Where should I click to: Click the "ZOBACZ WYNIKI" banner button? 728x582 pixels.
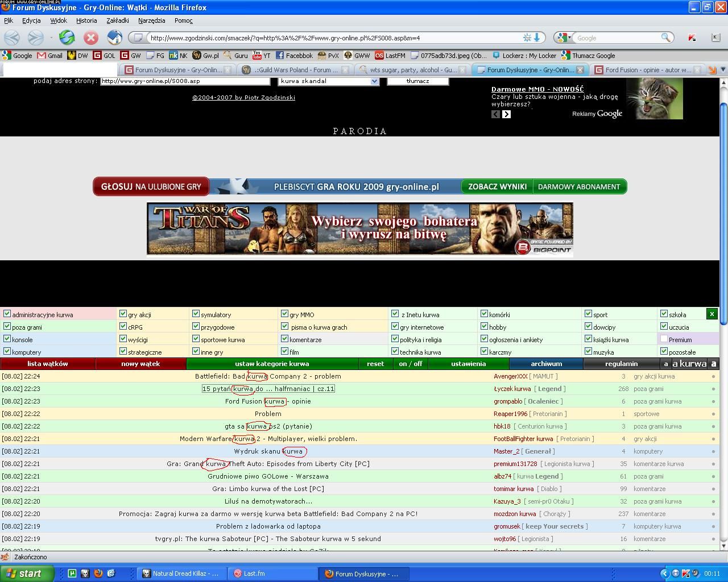497,186
